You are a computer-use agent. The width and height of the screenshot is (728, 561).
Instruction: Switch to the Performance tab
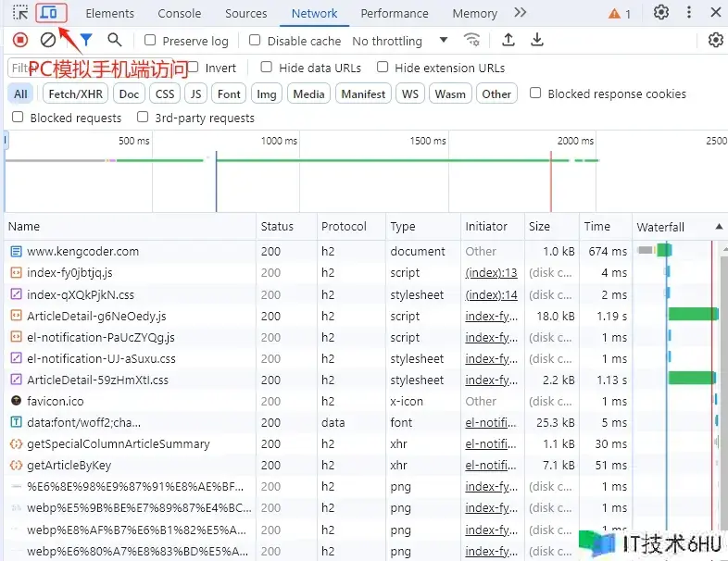pyautogui.click(x=395, y=13)
